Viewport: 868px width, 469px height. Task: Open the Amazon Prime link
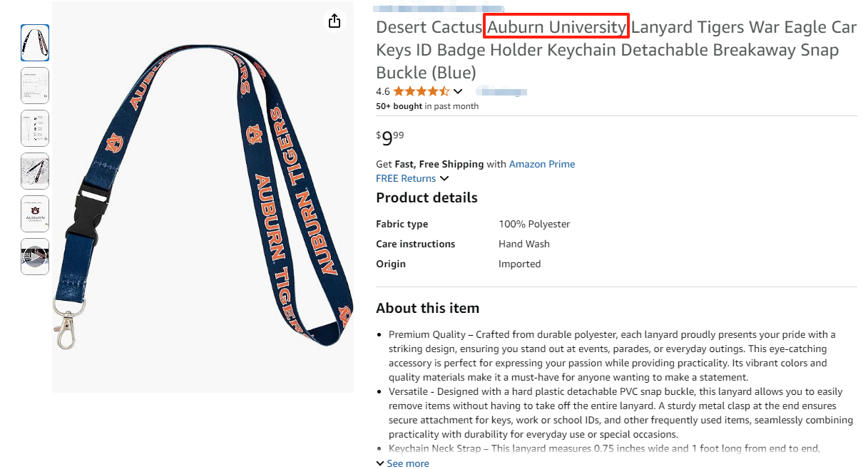(x=541, y=164)
